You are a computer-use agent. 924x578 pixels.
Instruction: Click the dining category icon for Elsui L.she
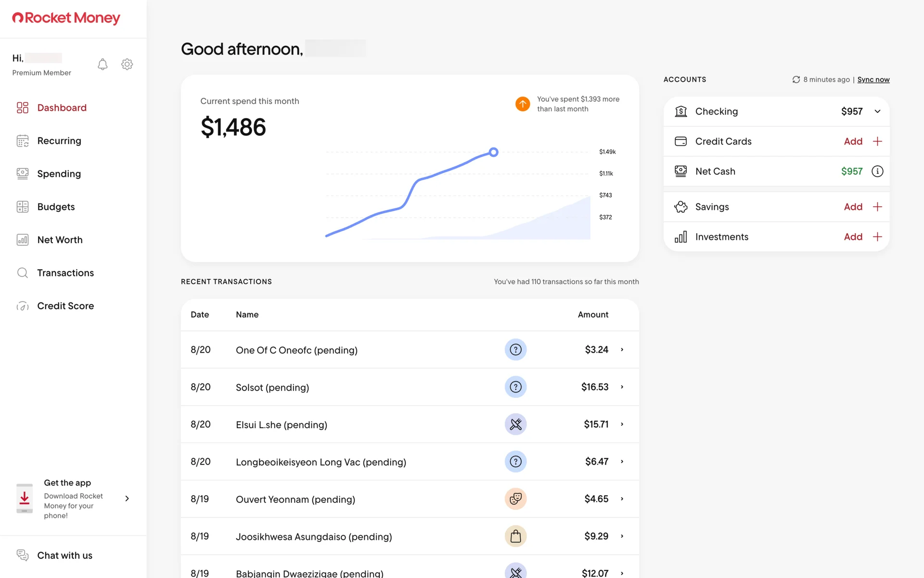click(515, 424)
